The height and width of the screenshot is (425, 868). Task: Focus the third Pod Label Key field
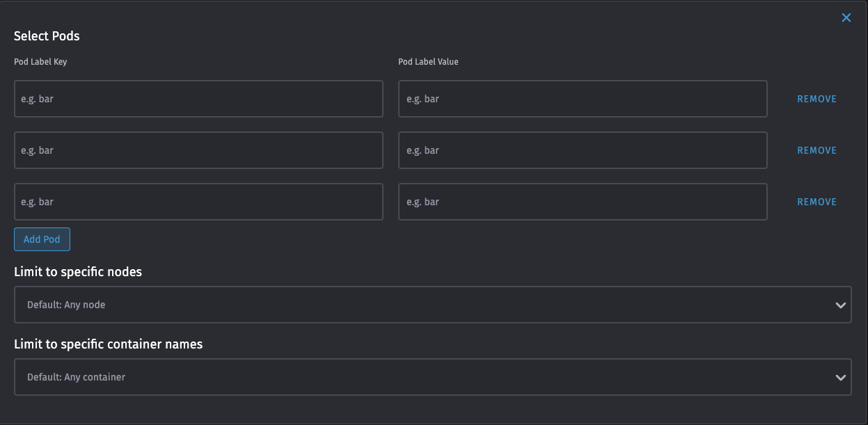pos(198,202)
